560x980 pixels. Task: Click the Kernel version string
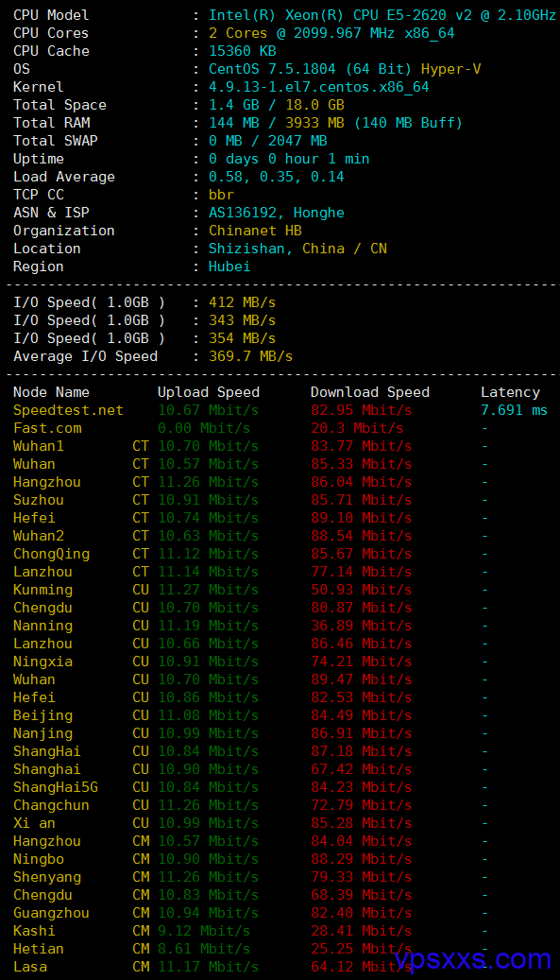click(x=319, y=87)
